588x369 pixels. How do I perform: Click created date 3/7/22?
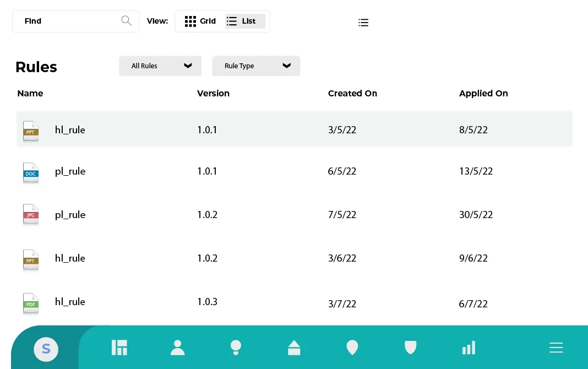(x=342, y=304)
